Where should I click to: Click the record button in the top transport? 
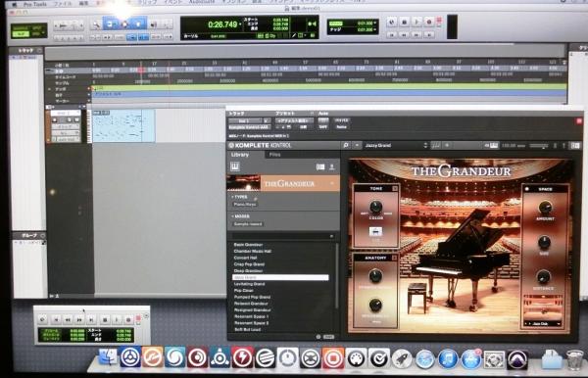click(x=429, y=23)
